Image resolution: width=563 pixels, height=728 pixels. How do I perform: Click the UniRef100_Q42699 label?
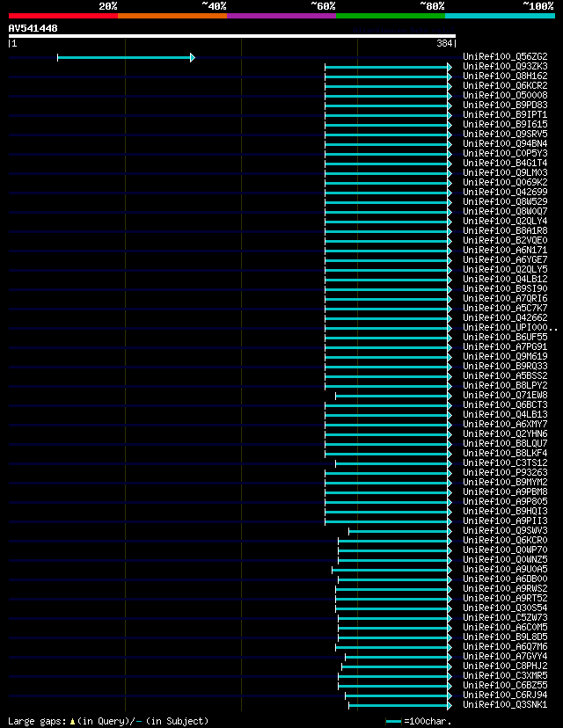pyautogui.click(x=505, y=193)
